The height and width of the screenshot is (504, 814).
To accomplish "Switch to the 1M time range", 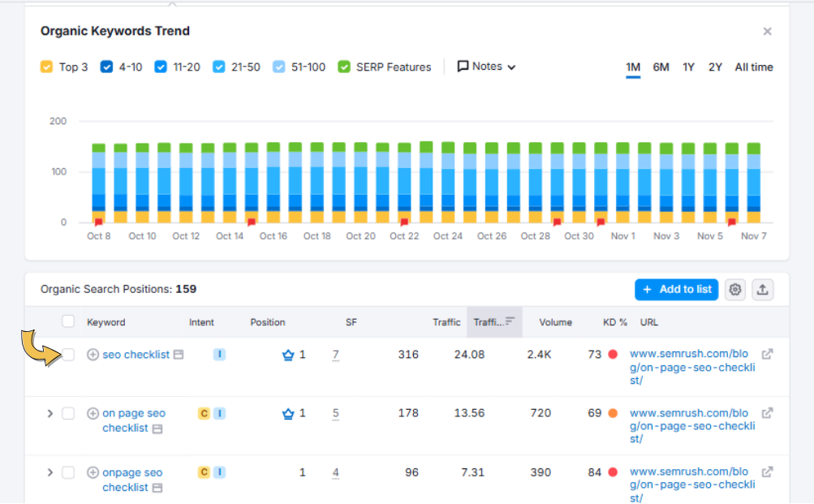I will [633, 67].
